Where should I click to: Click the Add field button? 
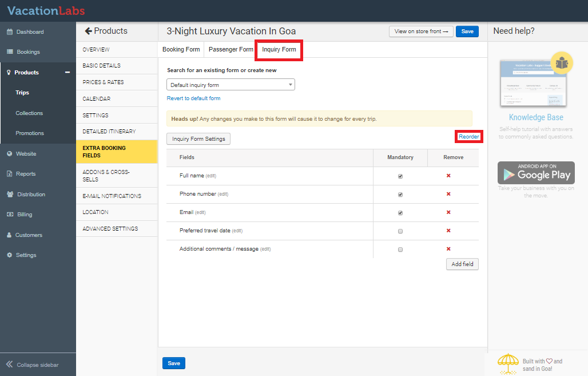coord(462,264)
